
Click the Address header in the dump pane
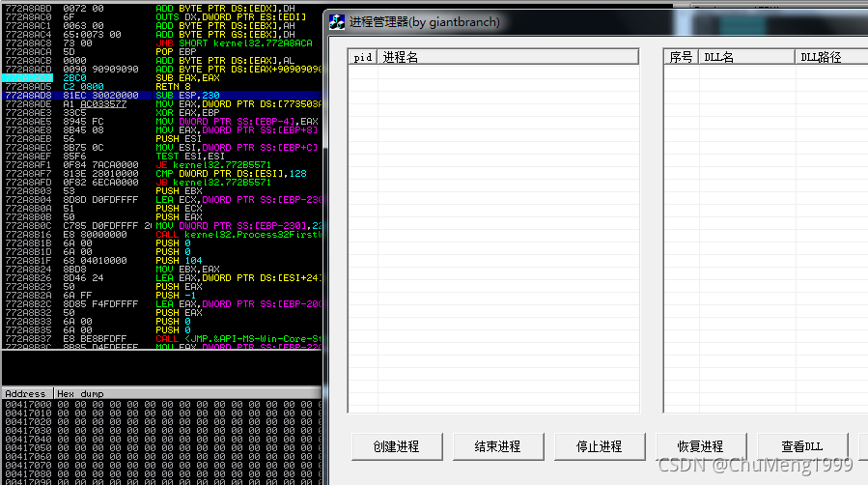click(x=28, y=393)
